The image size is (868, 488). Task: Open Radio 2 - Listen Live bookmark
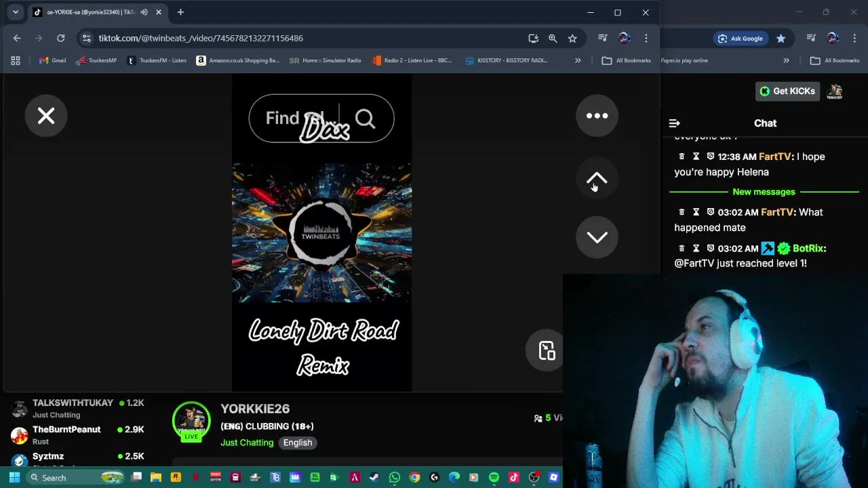click(x=412, y=60)
